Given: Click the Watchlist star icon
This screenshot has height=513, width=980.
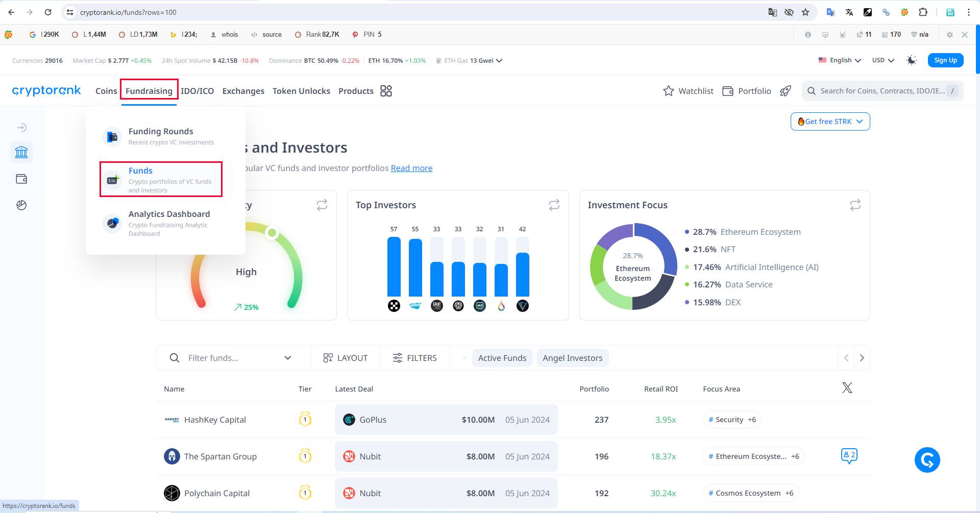Looking at the screenshot, I should [x=668, y=91].
